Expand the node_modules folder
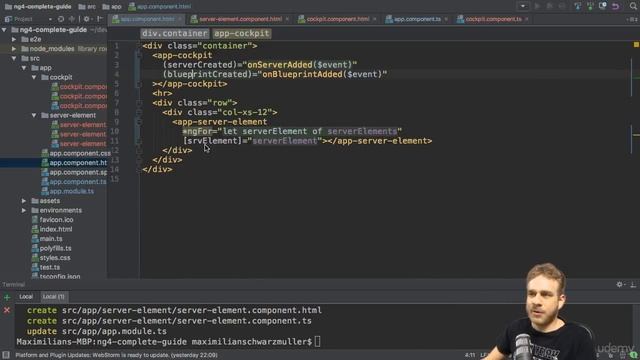This screenshot has height=360, width=640. [x=14, y=49]
